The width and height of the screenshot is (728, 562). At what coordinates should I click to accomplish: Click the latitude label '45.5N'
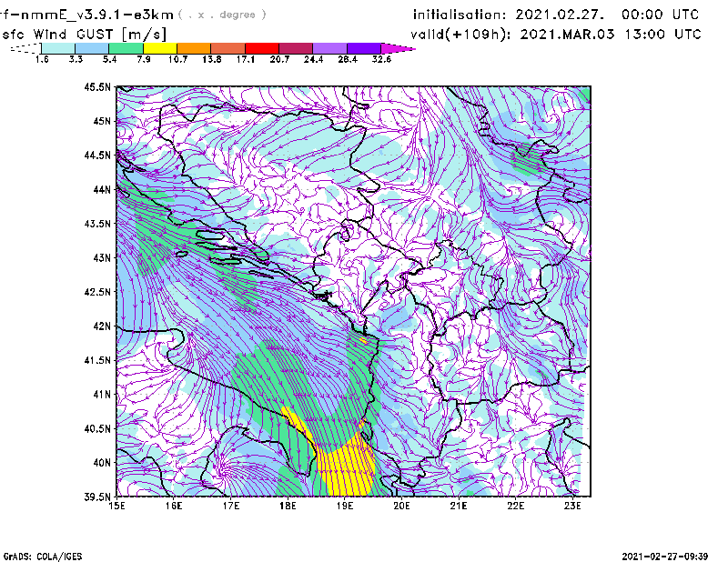[x=97, y=86]
